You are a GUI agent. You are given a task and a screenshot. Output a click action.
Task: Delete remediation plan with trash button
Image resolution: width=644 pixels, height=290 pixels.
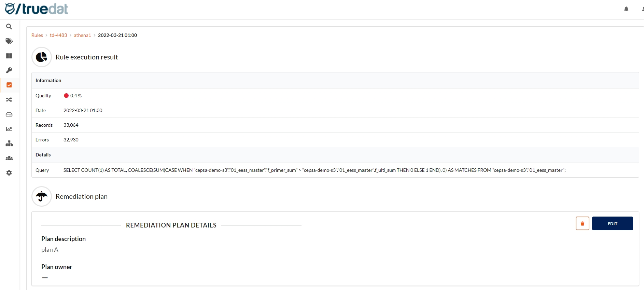582,223
